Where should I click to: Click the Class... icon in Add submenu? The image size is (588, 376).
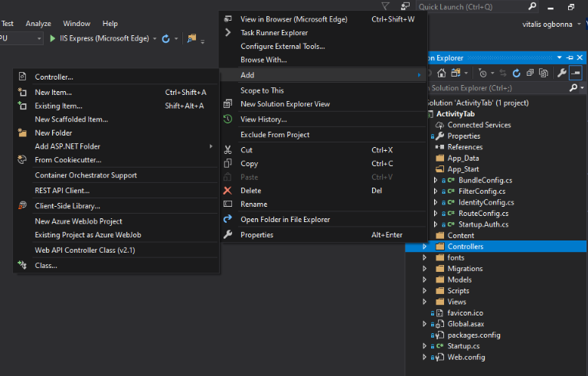coord(22,265)
